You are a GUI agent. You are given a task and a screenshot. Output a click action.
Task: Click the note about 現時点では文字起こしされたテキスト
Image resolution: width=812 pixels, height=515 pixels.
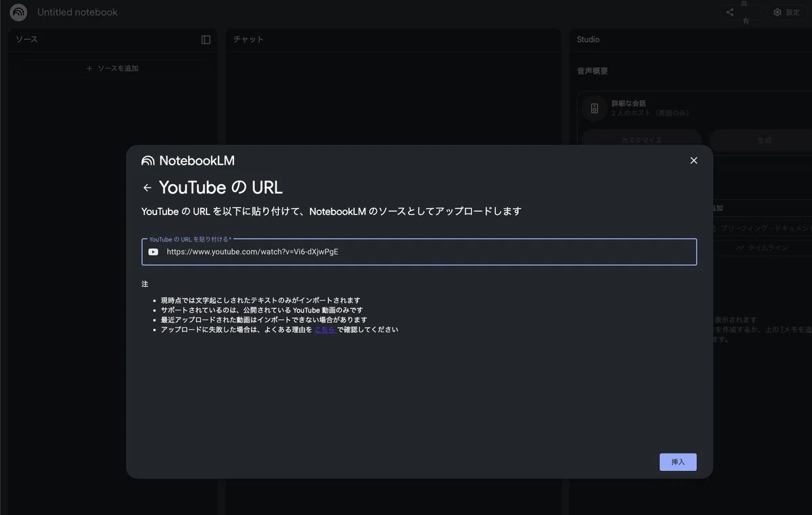tap(261, 300)
